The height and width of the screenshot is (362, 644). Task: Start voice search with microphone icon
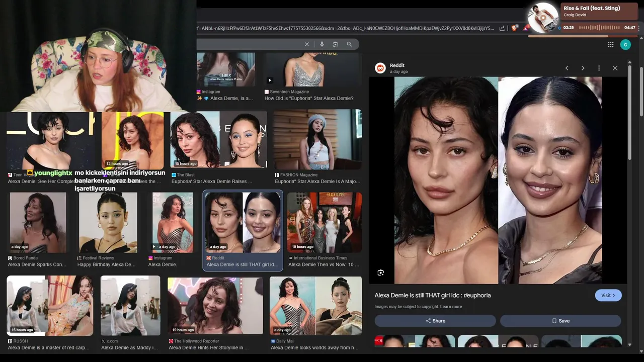[x=322, y=44]
